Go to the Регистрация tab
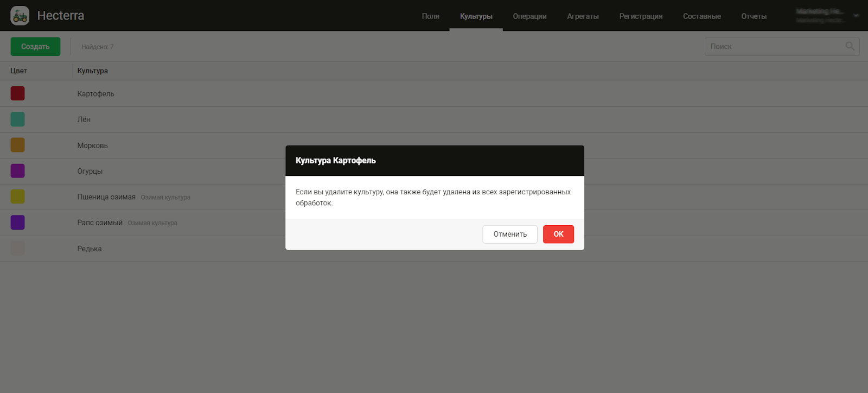868x393 pixels. (641, 16)
